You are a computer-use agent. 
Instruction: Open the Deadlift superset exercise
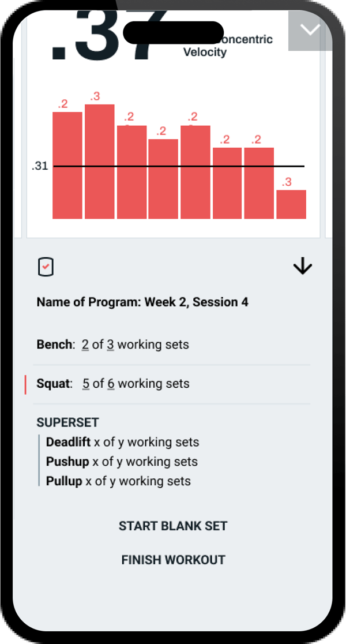pyautogui.click(x=122, y=443)
